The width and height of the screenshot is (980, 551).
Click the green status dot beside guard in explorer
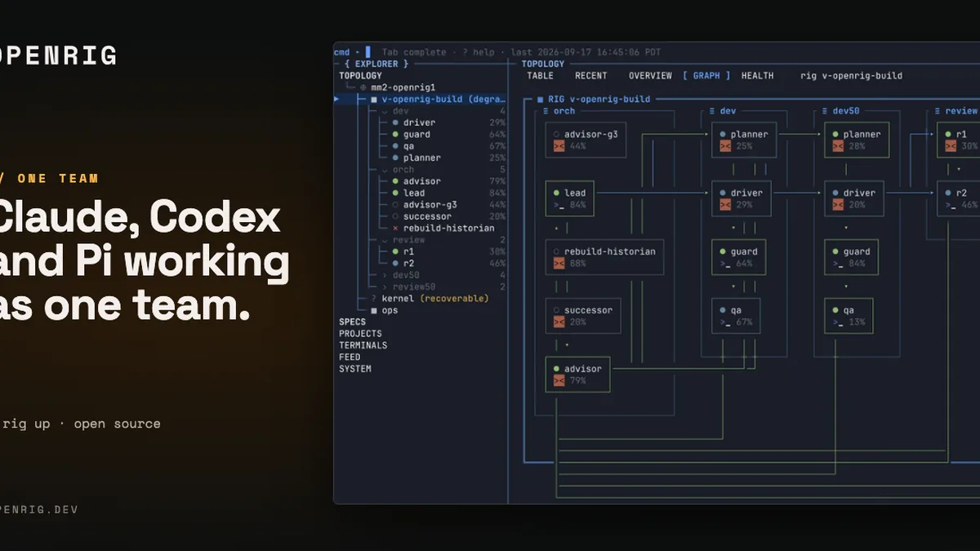395,135
